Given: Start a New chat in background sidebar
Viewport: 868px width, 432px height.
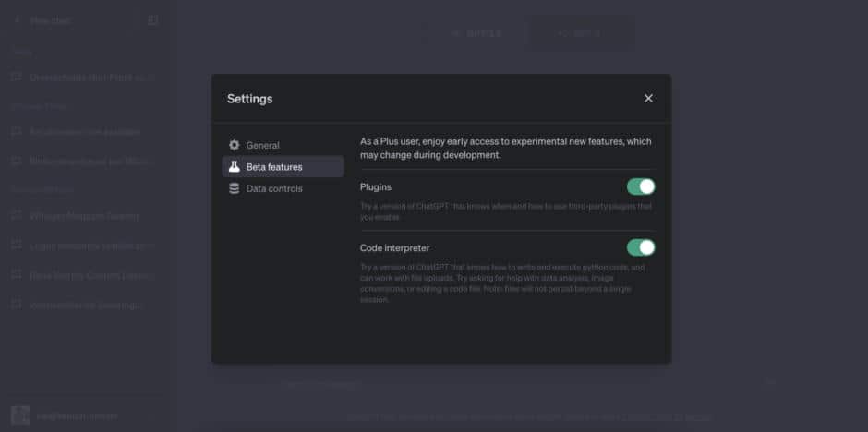Looking at the screenshot, I should pos(69,20).
